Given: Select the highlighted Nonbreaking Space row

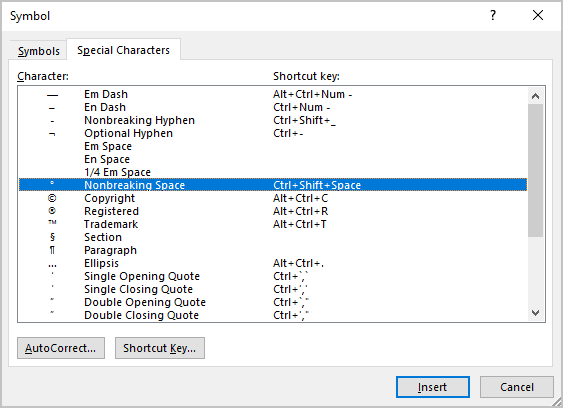Looking at the screenshot, I should tap(273, 185).
